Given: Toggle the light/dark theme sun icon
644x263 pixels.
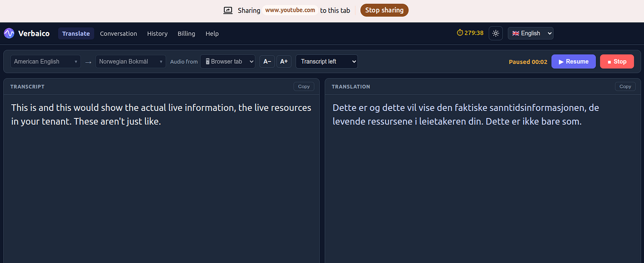Looking at the screenshot, I should 495,33.
